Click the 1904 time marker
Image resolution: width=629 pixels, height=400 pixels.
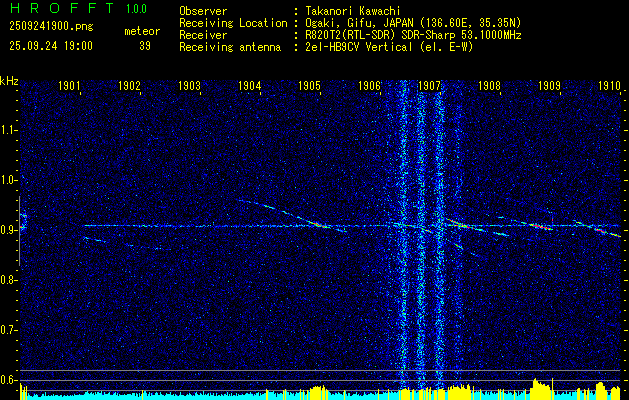250,85
